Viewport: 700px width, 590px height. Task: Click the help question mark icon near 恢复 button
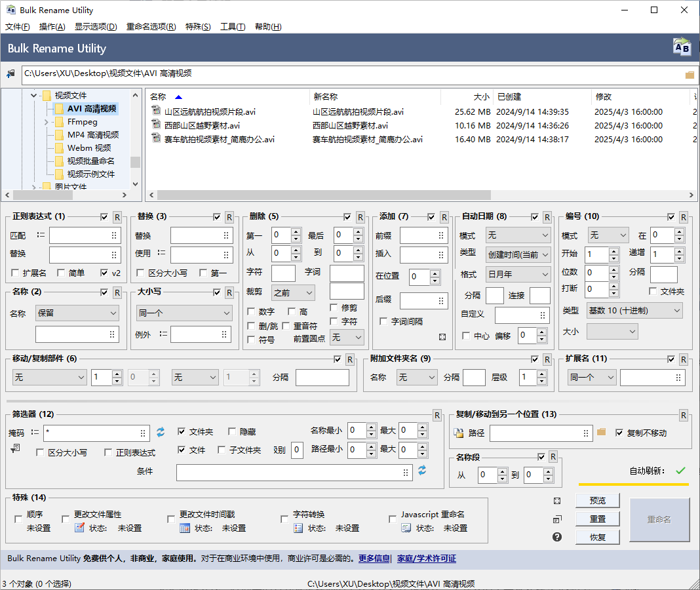click(556, 537)
